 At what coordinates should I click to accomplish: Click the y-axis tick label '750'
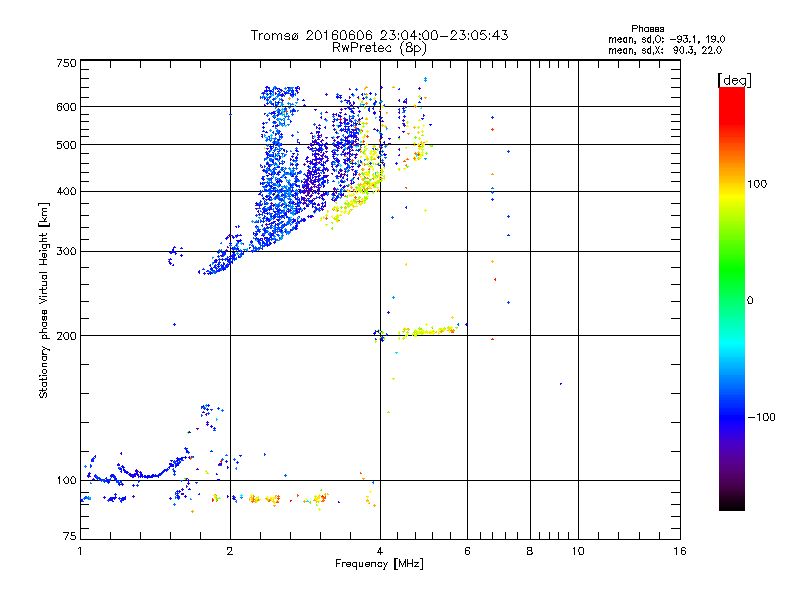pyautogui.click(x=67, y=63)
